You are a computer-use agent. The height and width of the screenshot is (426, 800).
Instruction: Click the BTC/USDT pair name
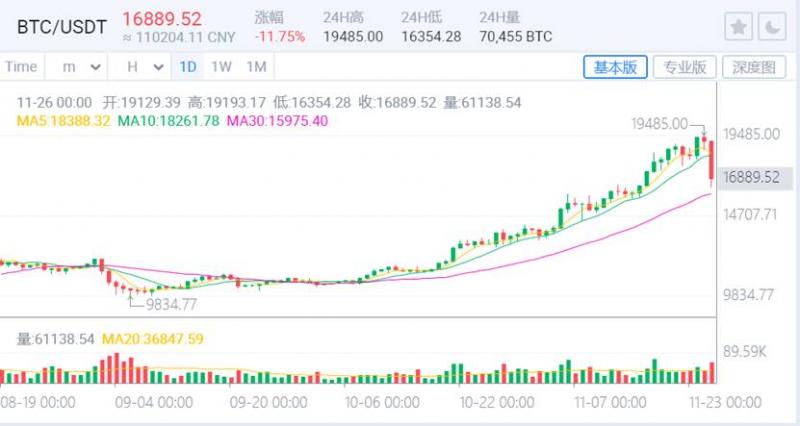point(60,27)
